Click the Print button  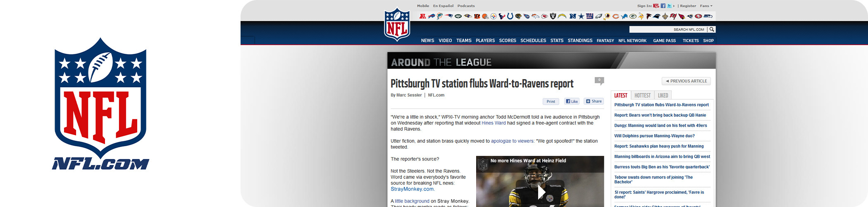551,101
